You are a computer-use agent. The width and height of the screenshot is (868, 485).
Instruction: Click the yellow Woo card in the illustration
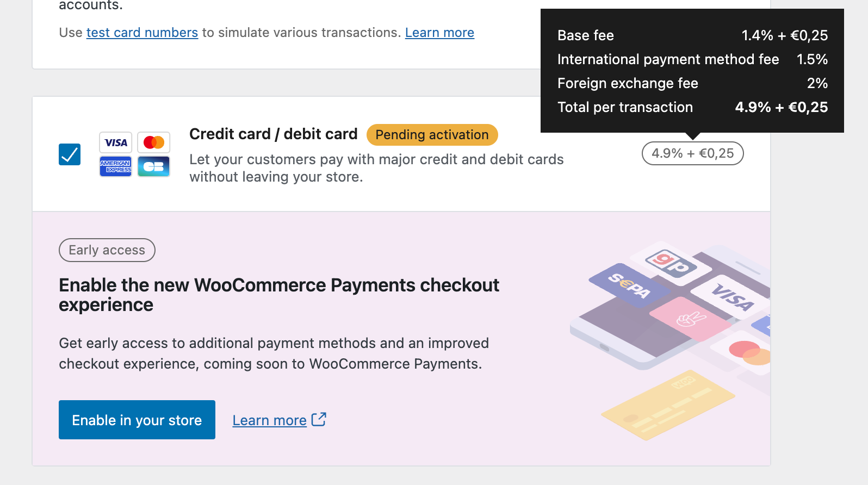(669, 405)
